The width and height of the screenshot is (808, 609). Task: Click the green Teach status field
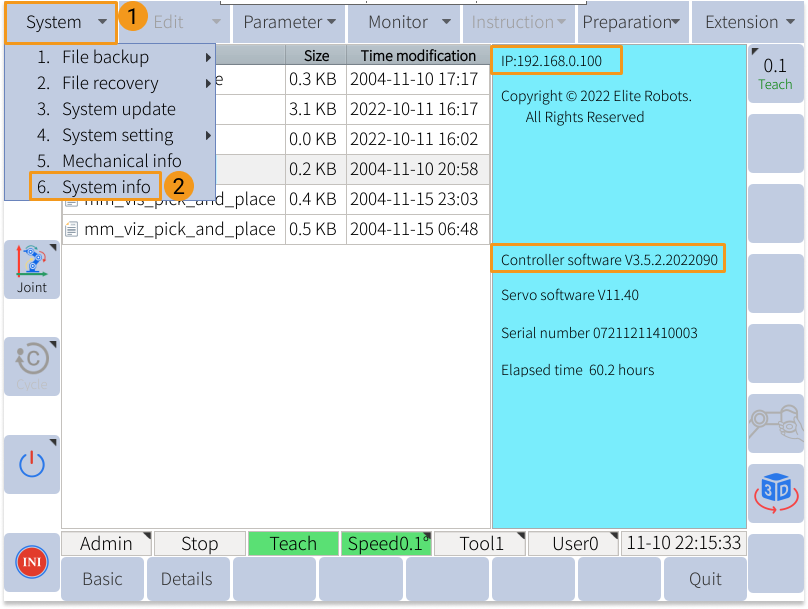293,544
